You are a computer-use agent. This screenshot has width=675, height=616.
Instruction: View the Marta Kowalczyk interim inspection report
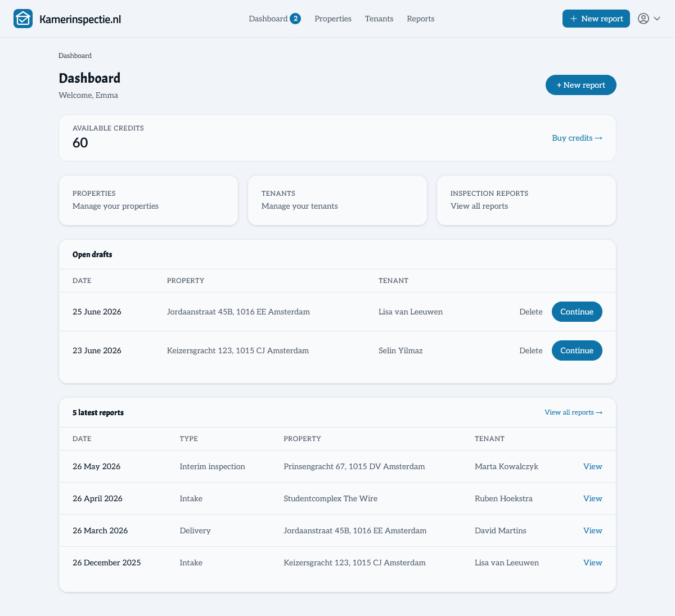click(593, 466)
